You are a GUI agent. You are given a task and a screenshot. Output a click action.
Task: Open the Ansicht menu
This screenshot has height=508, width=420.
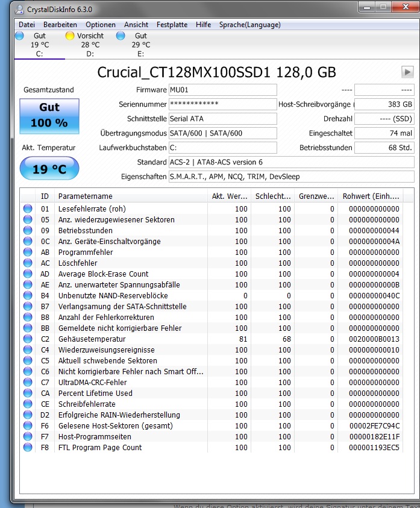click(136, 25)
